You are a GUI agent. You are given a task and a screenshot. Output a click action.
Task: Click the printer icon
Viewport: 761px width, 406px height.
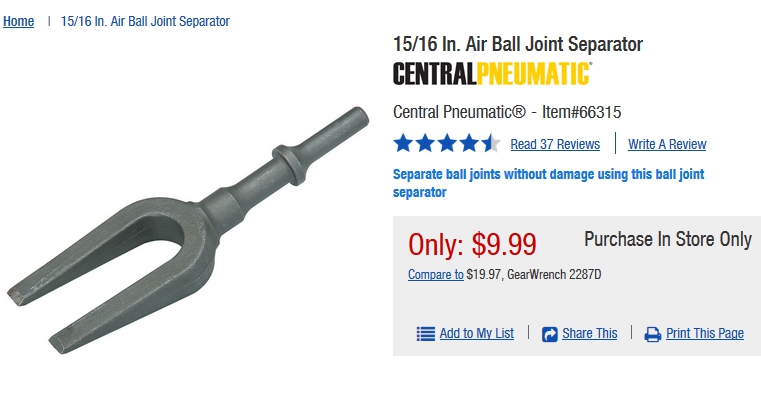653,334
